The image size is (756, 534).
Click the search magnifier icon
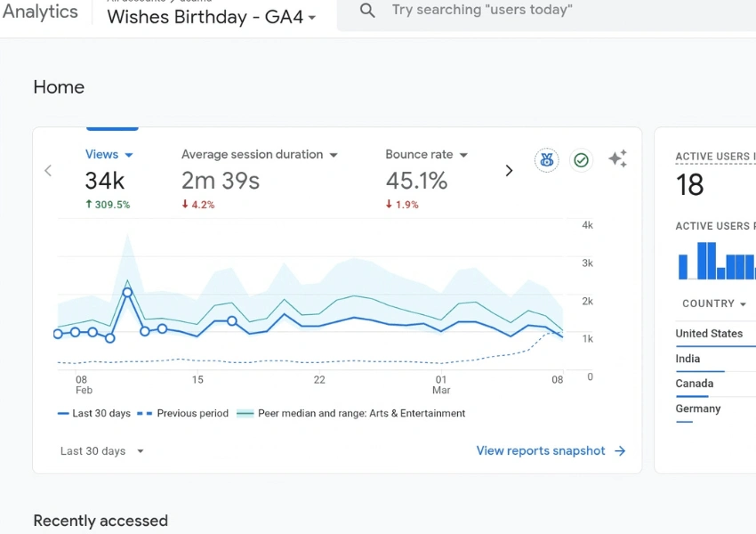(367, 11)
